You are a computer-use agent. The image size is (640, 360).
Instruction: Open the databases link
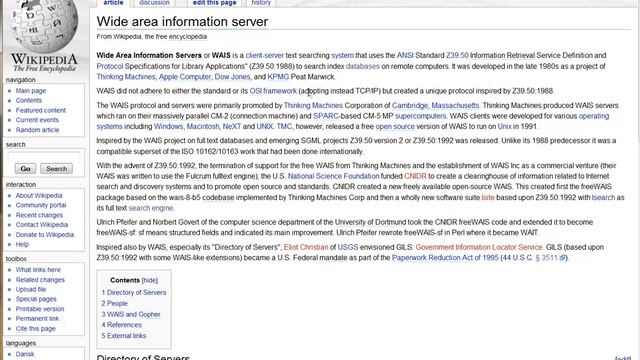coord(362,66)
